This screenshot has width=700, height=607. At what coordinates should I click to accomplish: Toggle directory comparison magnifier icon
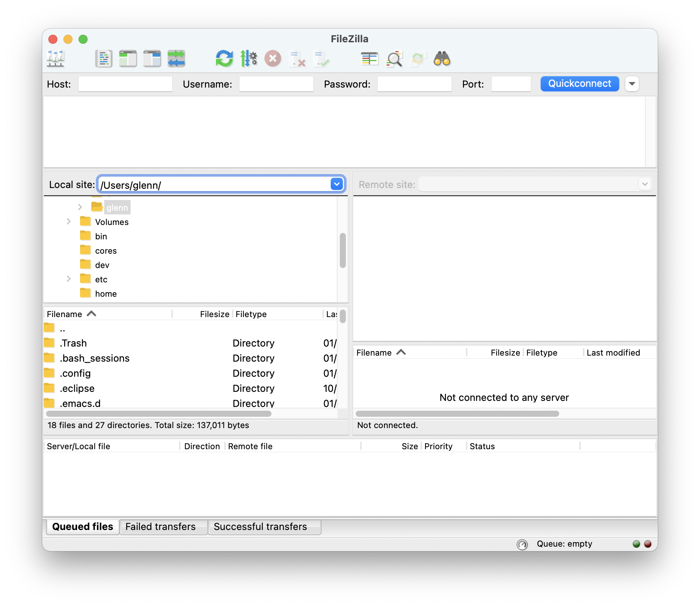coord(394,59)
